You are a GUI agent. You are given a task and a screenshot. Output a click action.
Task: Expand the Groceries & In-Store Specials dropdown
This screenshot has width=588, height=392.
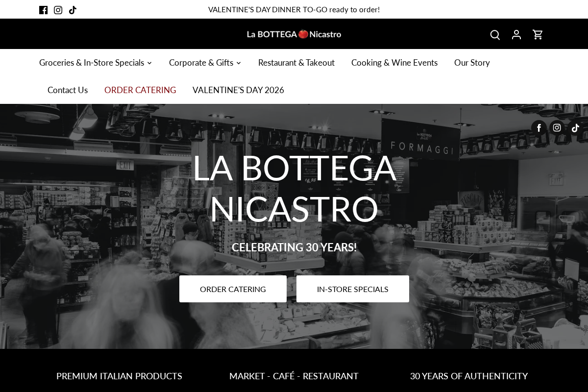92,62
